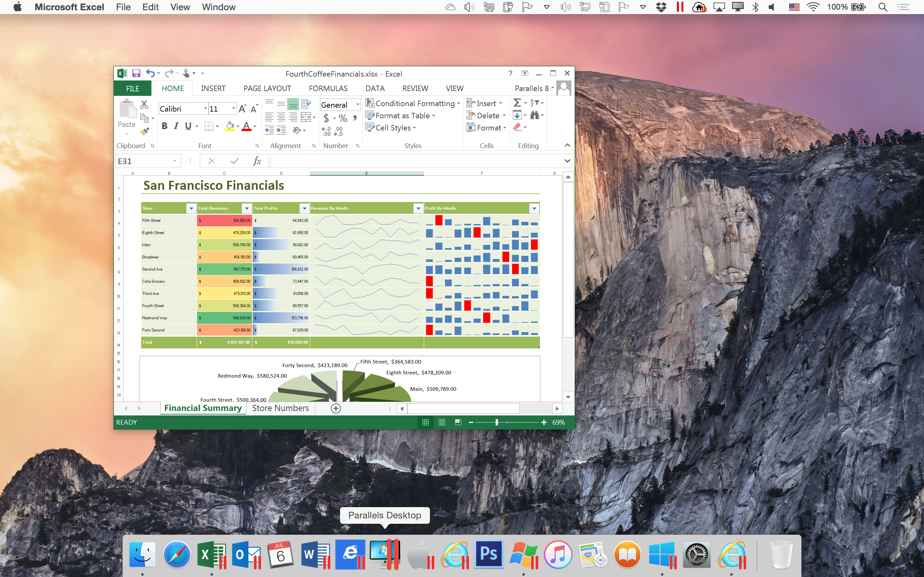Click the AutoSum sigma icon

coord(517,103)
